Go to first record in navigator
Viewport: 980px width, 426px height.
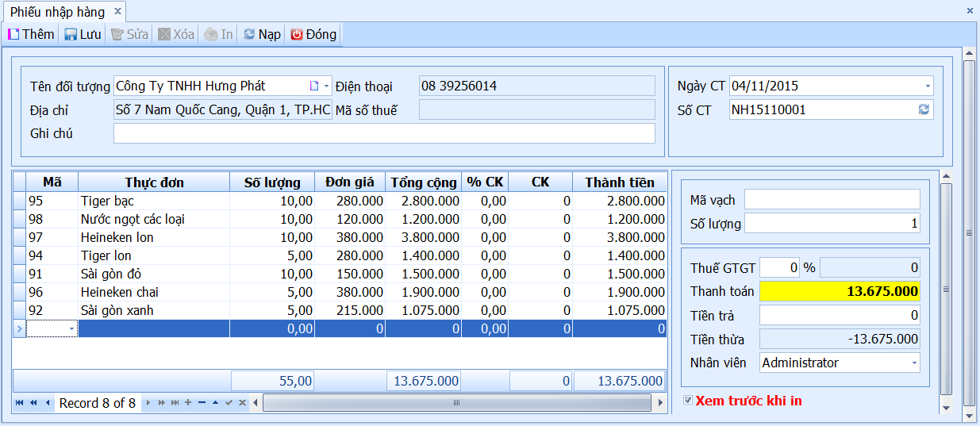coord(20,403)
